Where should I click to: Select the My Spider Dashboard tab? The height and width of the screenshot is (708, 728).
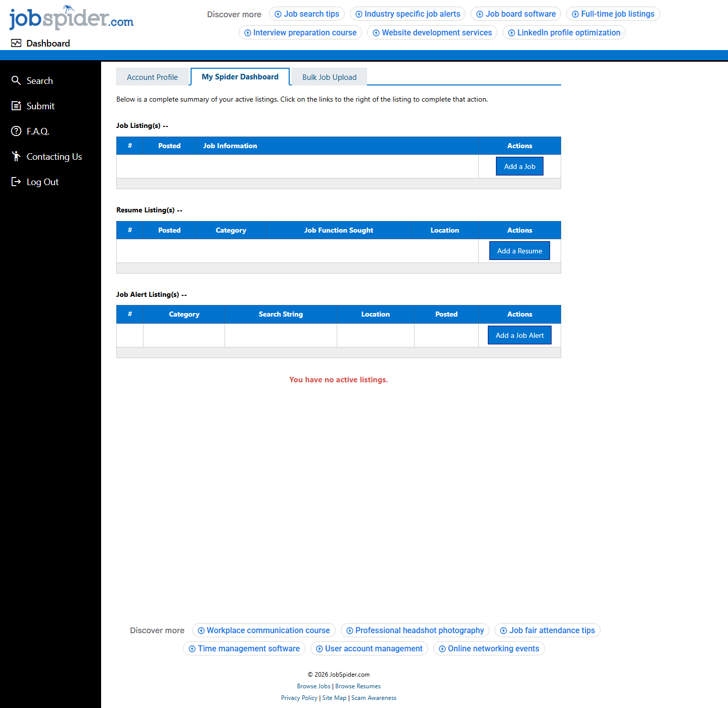[x=240, y=76]
